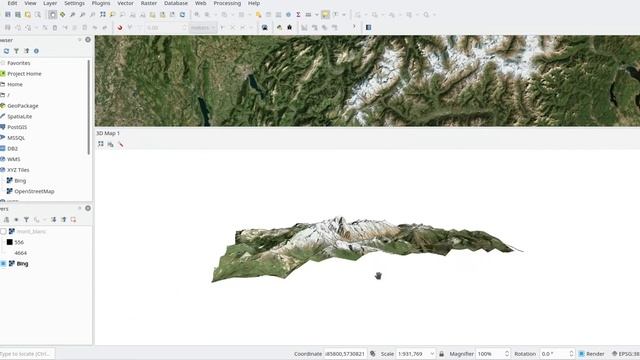Image resolution: width=640 pixels, height=360 pixels.
Task: Open the Measure tool dropdown arrow
Action: [x=316, y=15]
